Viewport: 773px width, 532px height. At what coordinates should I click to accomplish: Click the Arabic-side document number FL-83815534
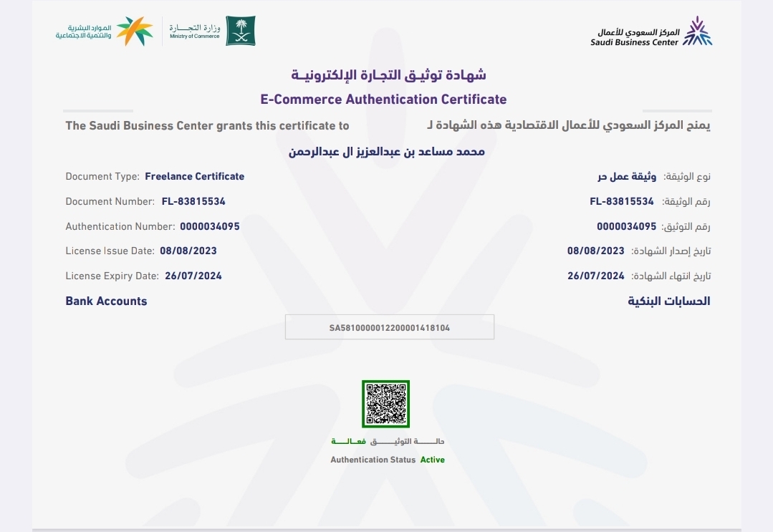(x=622, y=201)
